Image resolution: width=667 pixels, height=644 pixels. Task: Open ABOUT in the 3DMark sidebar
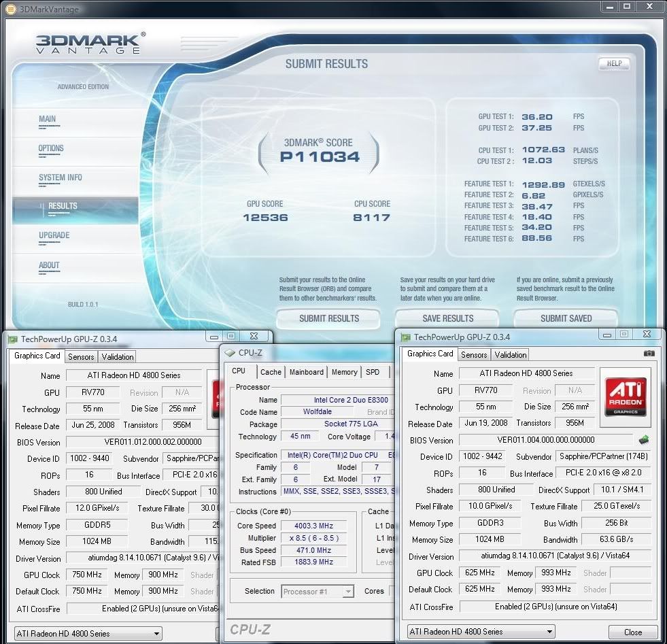49,265
